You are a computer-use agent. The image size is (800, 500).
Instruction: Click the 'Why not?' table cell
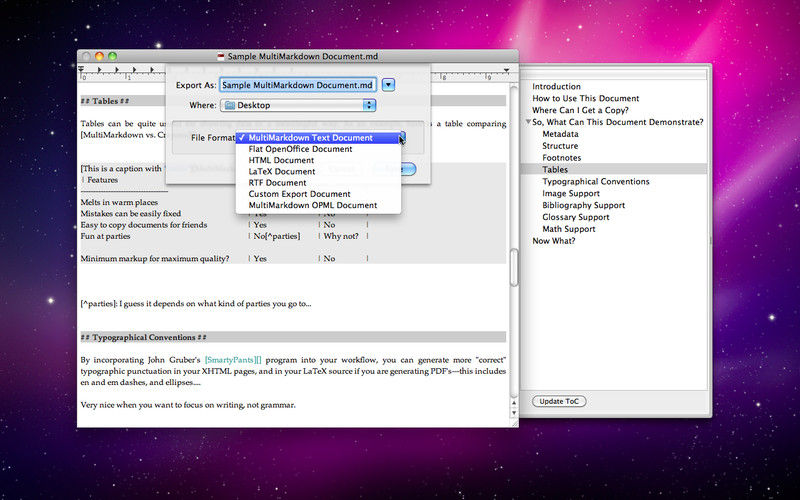click(x=341, y=236)
